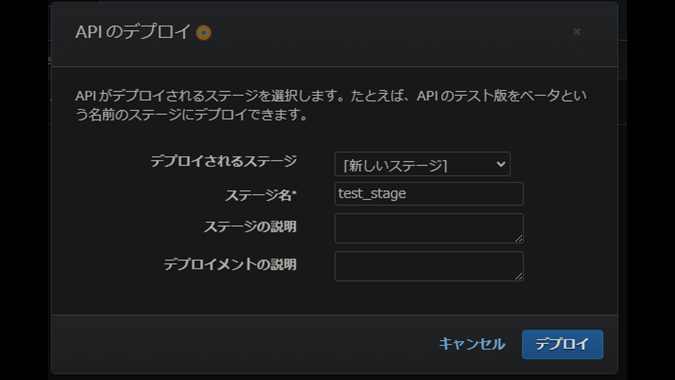675x380 pixels.
Task: Click the デプロイされるステージ label
Action: pyautogui.click(x=223, y=161)
